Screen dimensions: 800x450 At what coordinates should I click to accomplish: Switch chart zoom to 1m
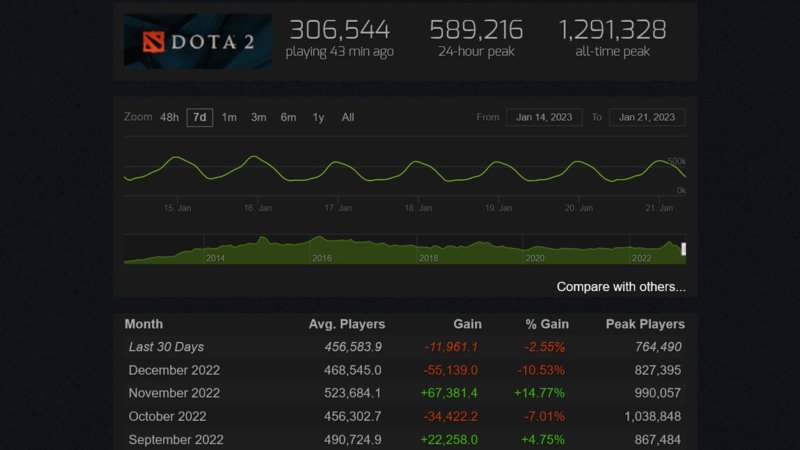229,117
